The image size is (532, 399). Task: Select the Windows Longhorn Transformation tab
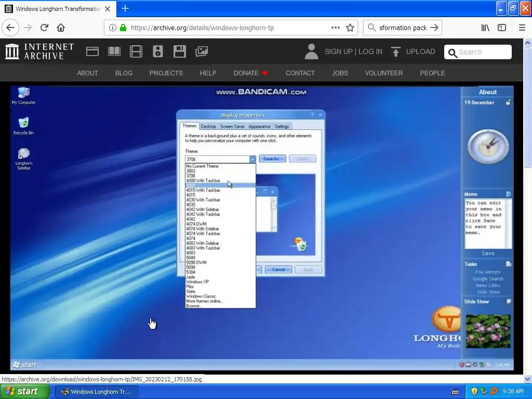[x=58, y=9]
